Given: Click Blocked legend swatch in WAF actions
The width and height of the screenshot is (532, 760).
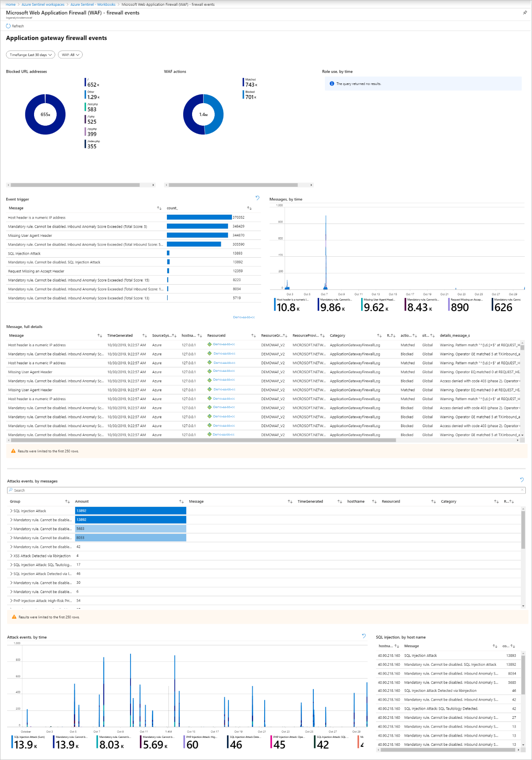Looking at the screenshot, I should tap(243, 94).
